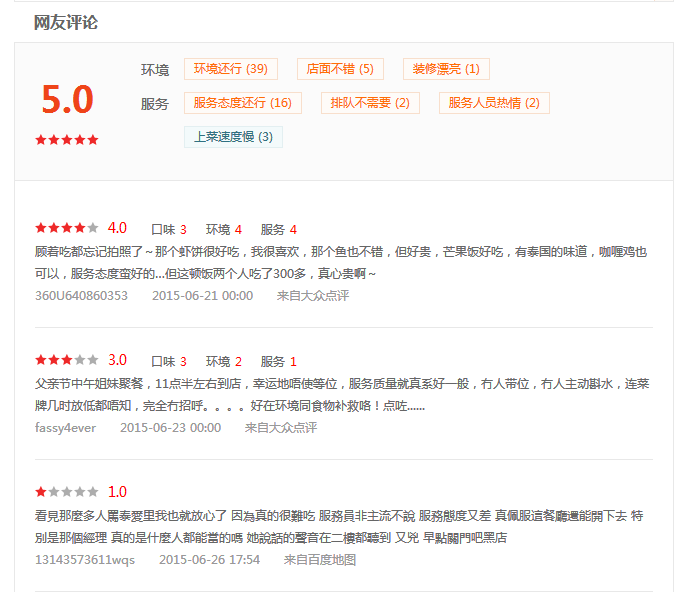Screen dimensions: 689x592
Task: Click the 环境 category label
Action: click(x=155, y=70)
